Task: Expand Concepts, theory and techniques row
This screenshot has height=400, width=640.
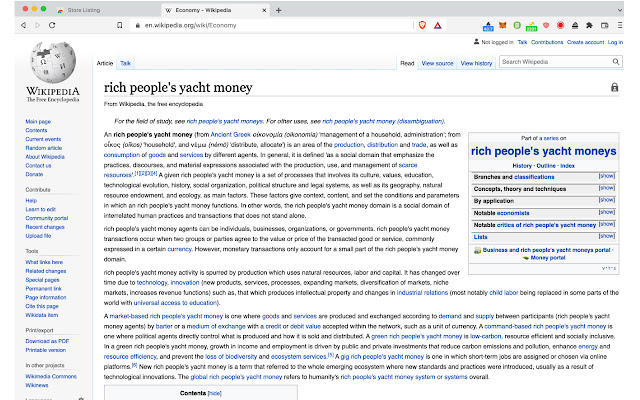Action: pos(606,188)
